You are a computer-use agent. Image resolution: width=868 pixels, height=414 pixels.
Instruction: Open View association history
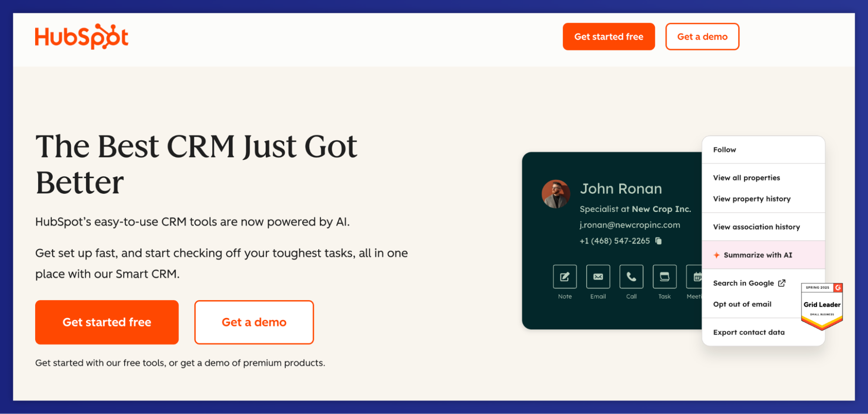click(756, 226)
